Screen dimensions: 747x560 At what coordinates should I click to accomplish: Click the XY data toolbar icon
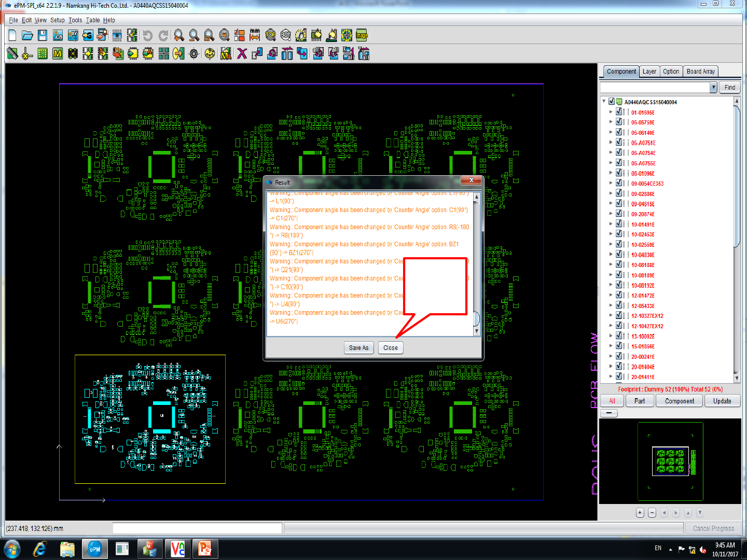tap(73, 35)
